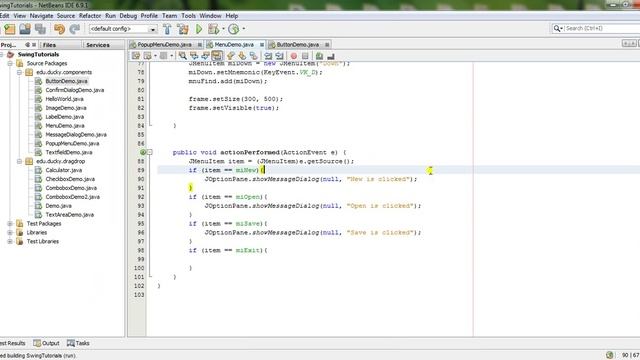Collapse the Source Packages node
This screenshot has width=640, height=360.
point(10,63)
